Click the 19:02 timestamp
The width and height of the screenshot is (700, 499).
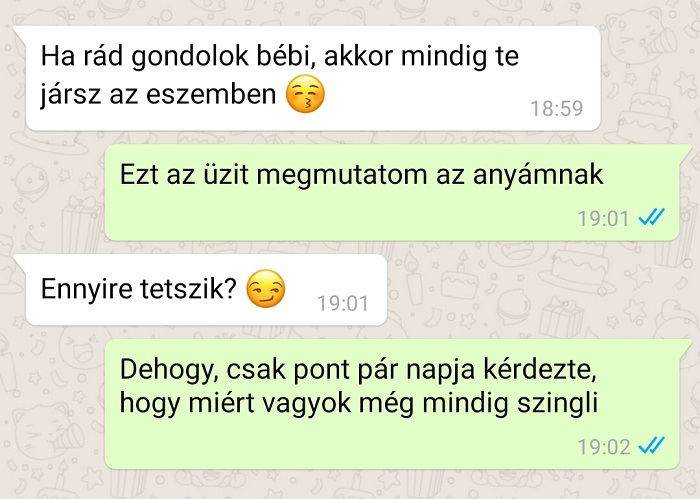pyautogui.click(x=604, y=447)
